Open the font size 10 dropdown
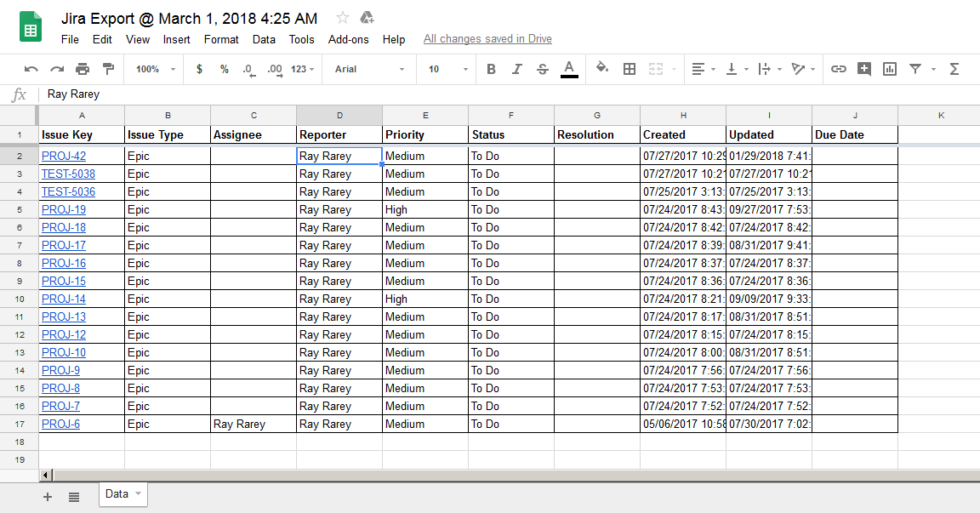Screen dimensions: 980x513 (447, 69)
